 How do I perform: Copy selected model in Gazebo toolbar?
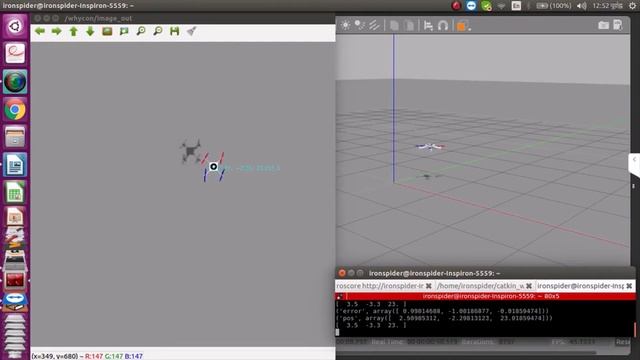coord(394,26)
